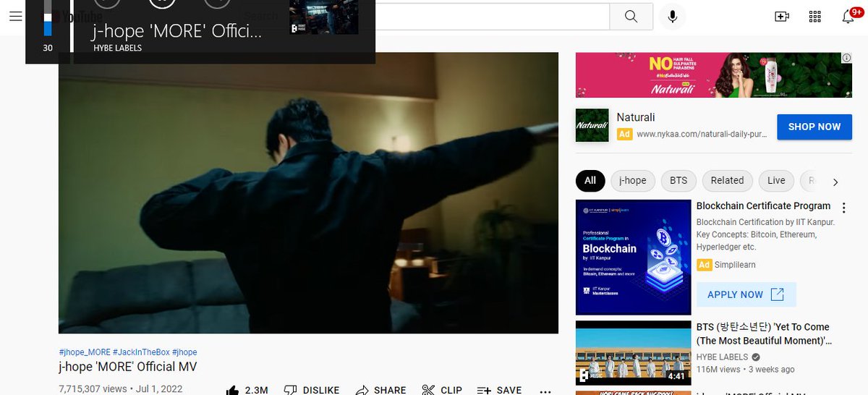Open the notifications bell

point(848,17)
